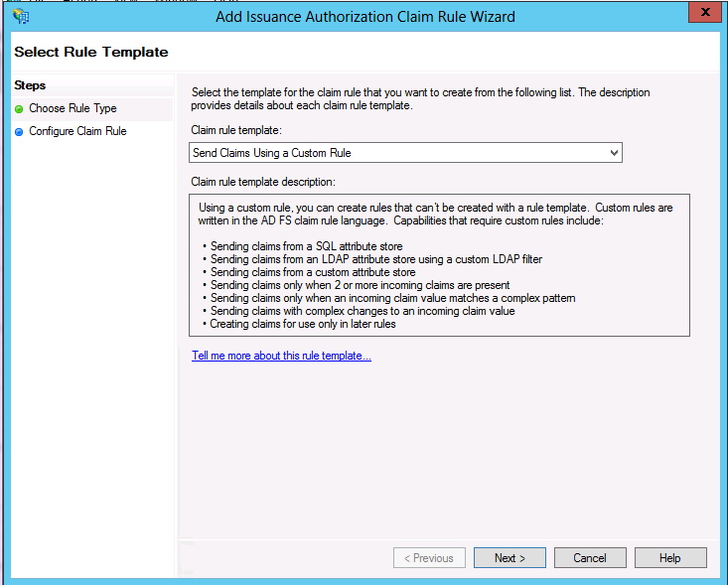
Task: Click the wizard title text in title bar
Action: pos(365,17)
